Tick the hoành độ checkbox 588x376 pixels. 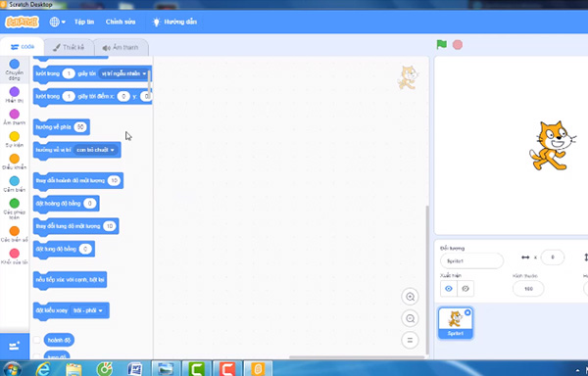coord(37,340)
